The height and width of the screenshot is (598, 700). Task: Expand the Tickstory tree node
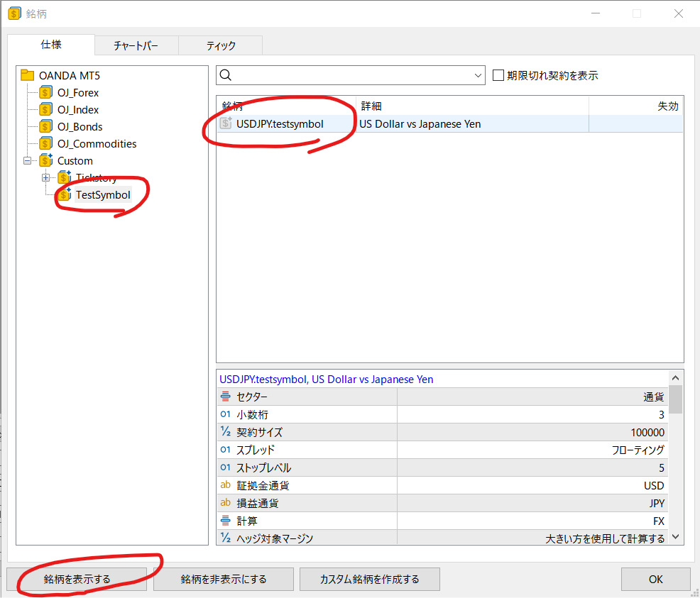click(45, 177)
